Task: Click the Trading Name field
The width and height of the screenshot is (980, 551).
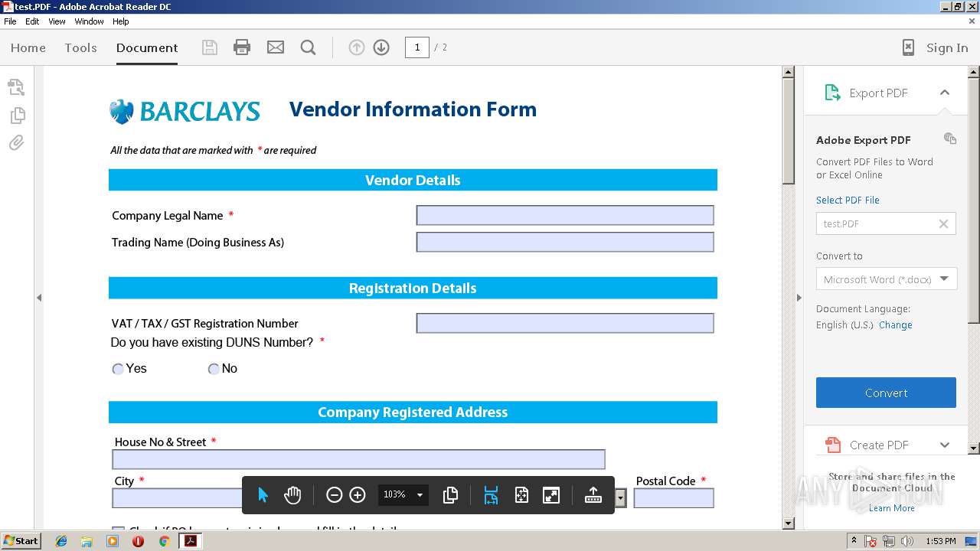Action: tap(565, 242)
